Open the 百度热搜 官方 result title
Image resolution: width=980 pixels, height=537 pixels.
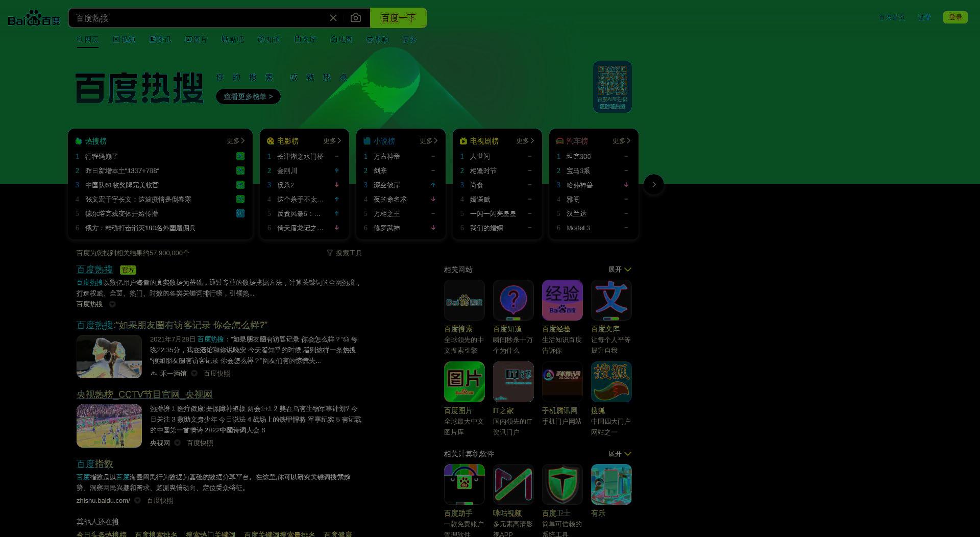(95, 270)
